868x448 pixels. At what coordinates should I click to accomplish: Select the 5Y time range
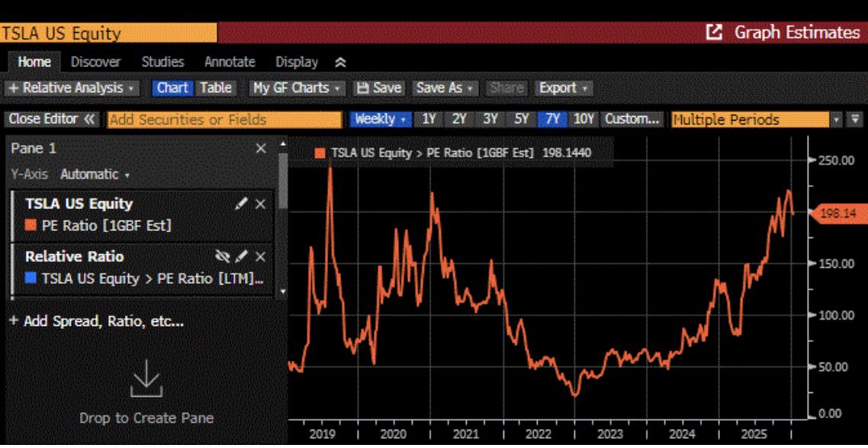[x=521, y=119]
